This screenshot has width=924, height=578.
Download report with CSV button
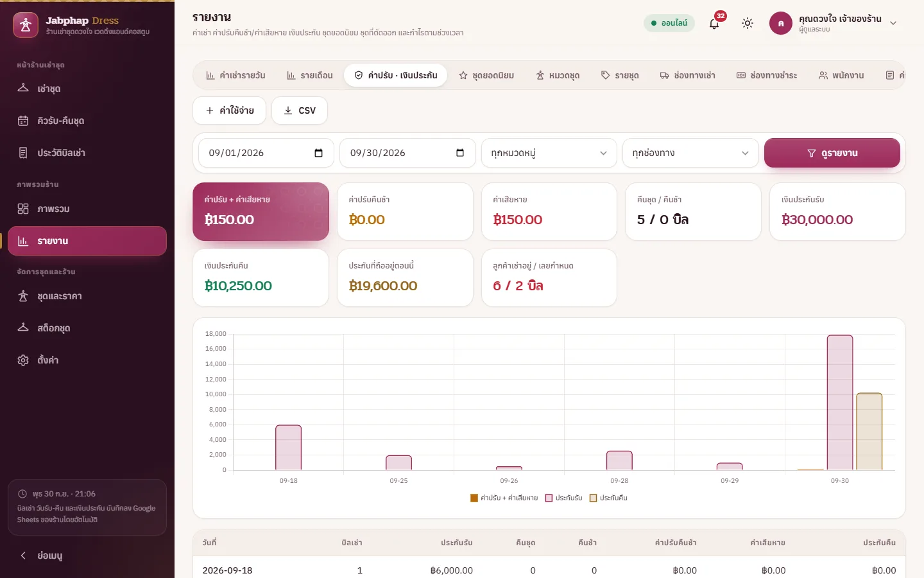(300, 110)
